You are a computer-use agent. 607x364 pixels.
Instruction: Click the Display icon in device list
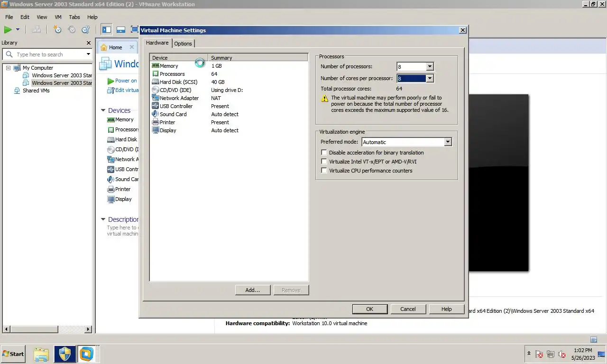(x=156, y=130)
